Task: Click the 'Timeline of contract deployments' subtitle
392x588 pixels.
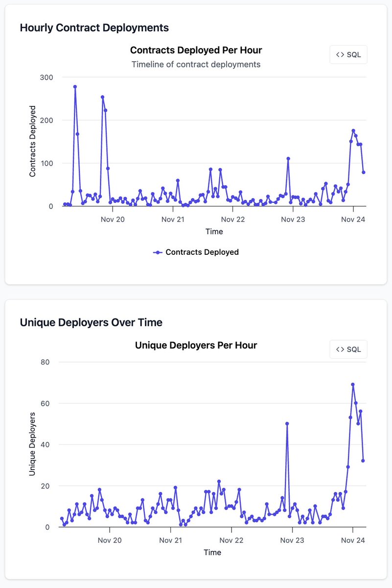Action: pyautogui.click(x=196, y=64)
